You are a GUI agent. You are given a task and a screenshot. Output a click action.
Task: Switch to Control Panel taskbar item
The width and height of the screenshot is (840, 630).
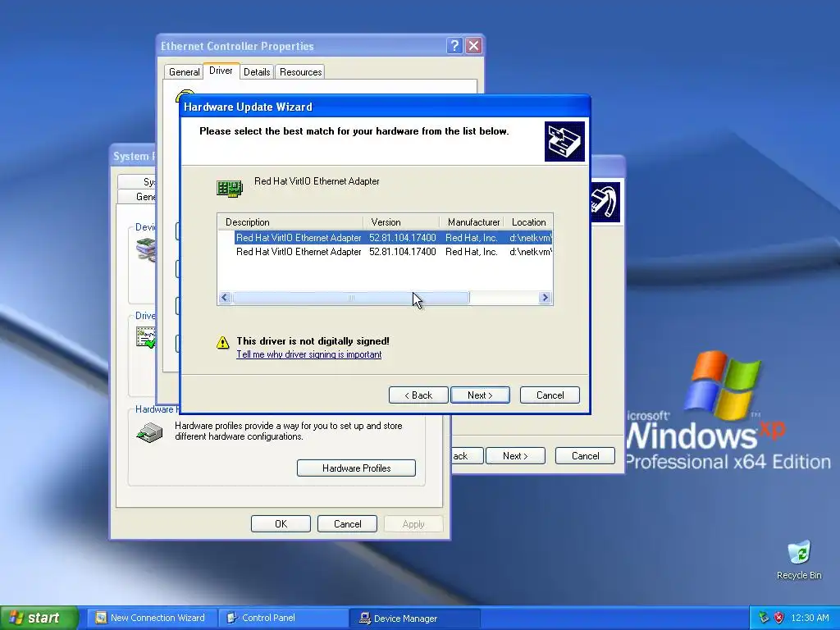tap(284, 618)
